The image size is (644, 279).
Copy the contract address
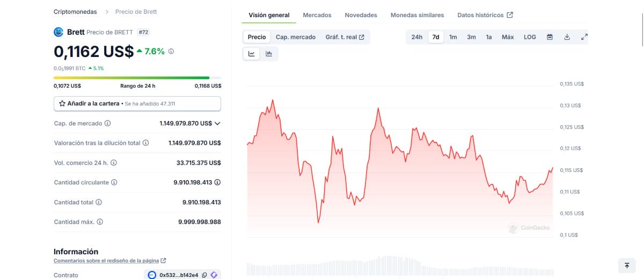204,275
